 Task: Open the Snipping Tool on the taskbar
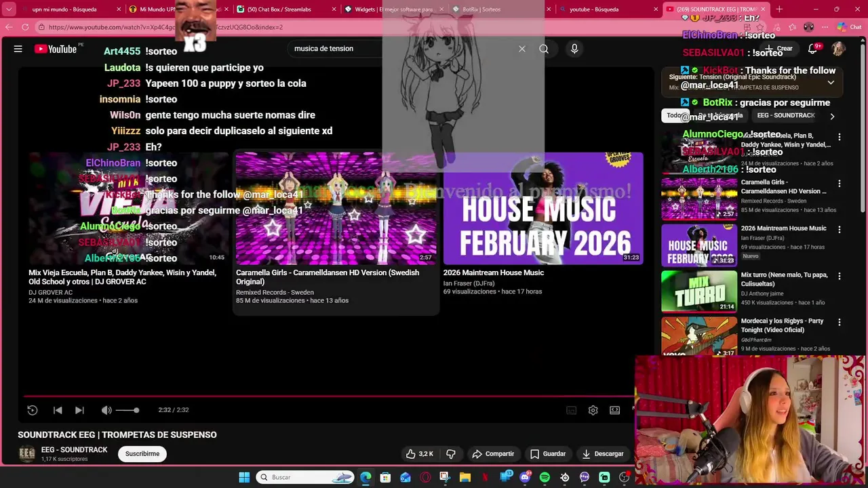pyautogui.click(x=445, y=477)
